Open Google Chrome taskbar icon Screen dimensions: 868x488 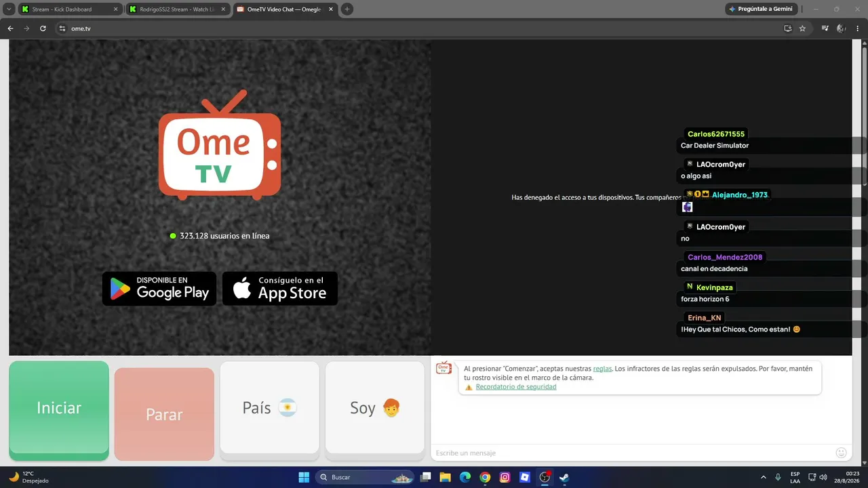point(485,477)
